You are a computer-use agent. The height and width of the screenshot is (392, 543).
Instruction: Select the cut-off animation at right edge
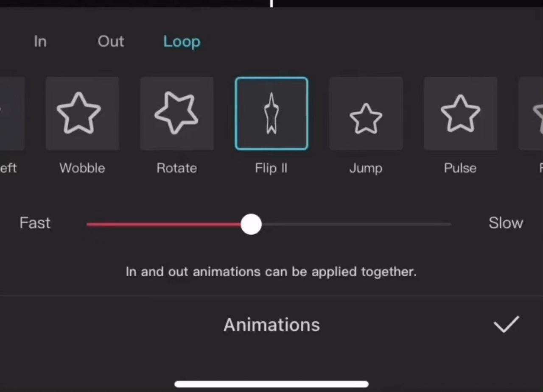531,113
